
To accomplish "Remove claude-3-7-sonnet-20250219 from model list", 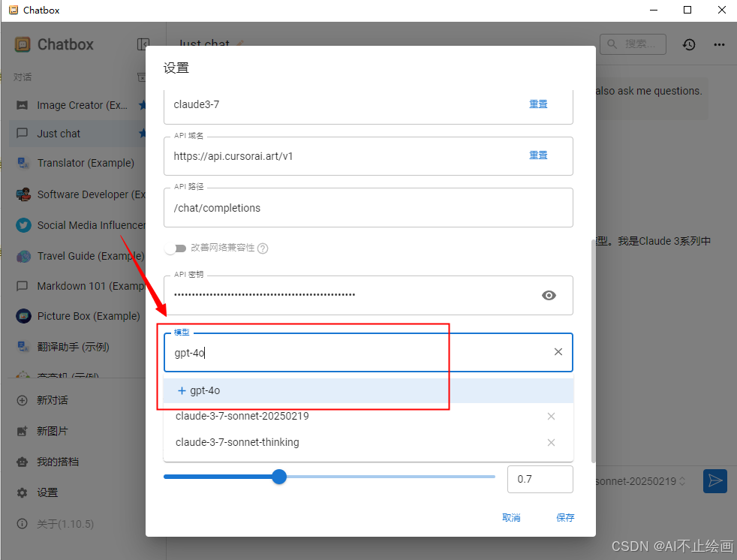I will coord(552,416).
